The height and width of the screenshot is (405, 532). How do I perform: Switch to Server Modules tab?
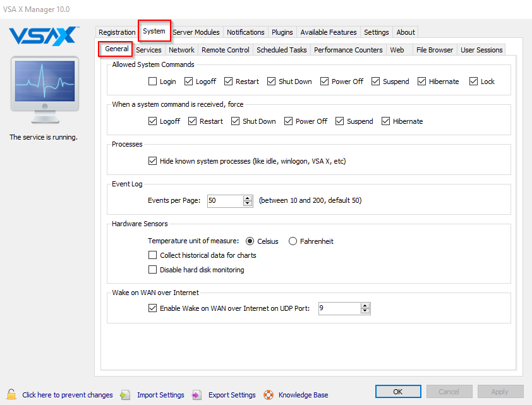coord(196,32)
